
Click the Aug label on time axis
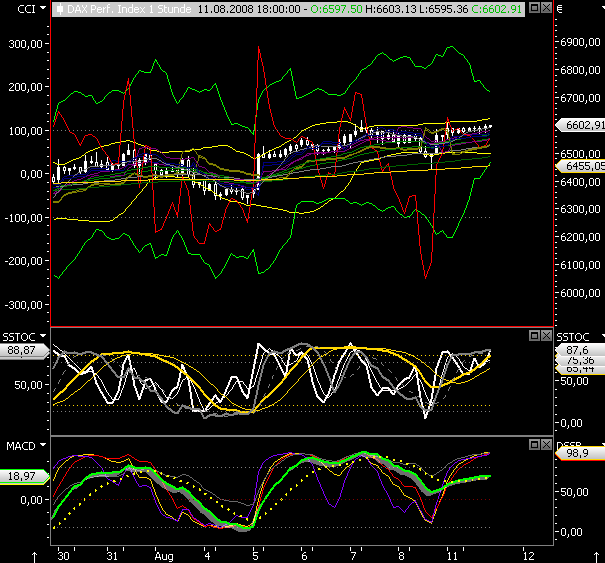click(x=164, y=556)
